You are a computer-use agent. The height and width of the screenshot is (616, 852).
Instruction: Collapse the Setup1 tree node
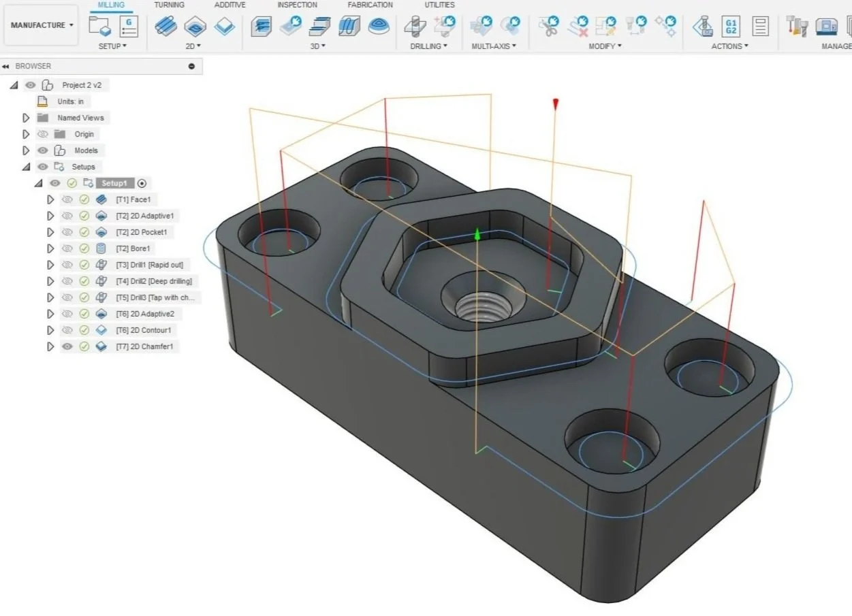tap(38, 183)
